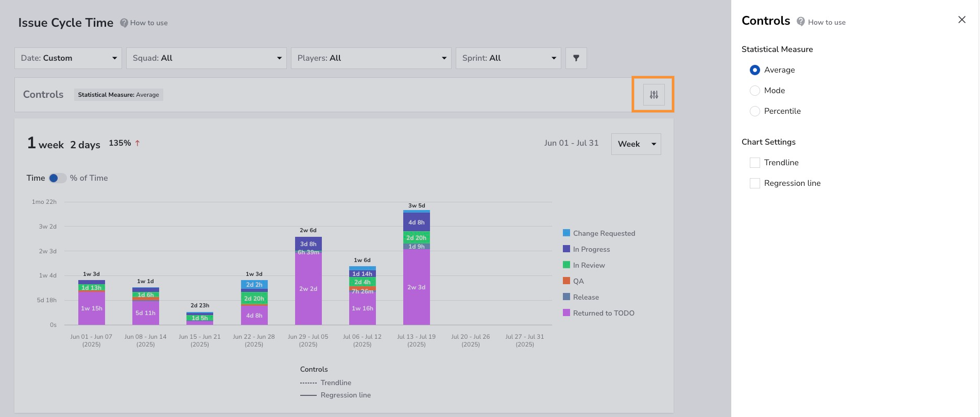Viewport: 980px width, 417px height.
Task: Select the Mode statistical measure
Action: point(755,91)
